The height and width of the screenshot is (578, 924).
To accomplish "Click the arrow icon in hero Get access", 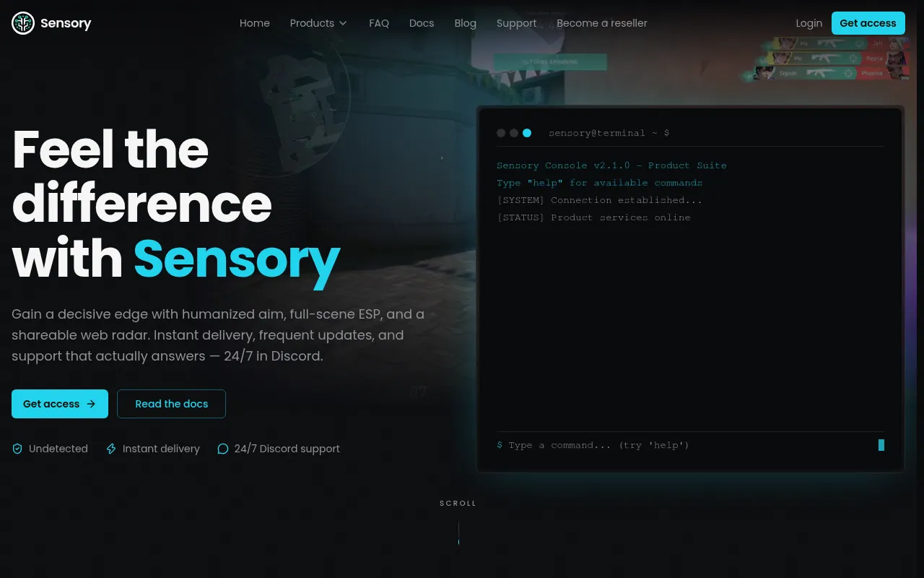I will (x=91, y=404).
